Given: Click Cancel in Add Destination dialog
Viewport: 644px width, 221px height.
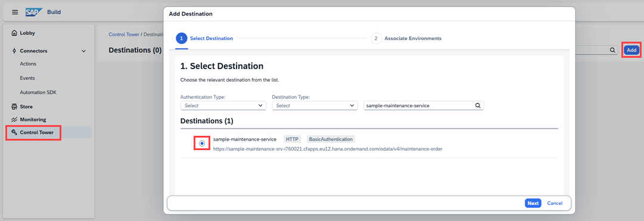Looking at the screenshot, I should [x=555, y=203].
